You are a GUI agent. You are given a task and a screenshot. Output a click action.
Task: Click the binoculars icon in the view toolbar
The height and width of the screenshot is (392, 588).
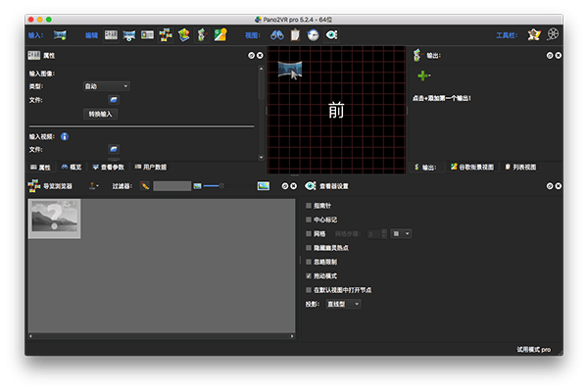[277, 35]
